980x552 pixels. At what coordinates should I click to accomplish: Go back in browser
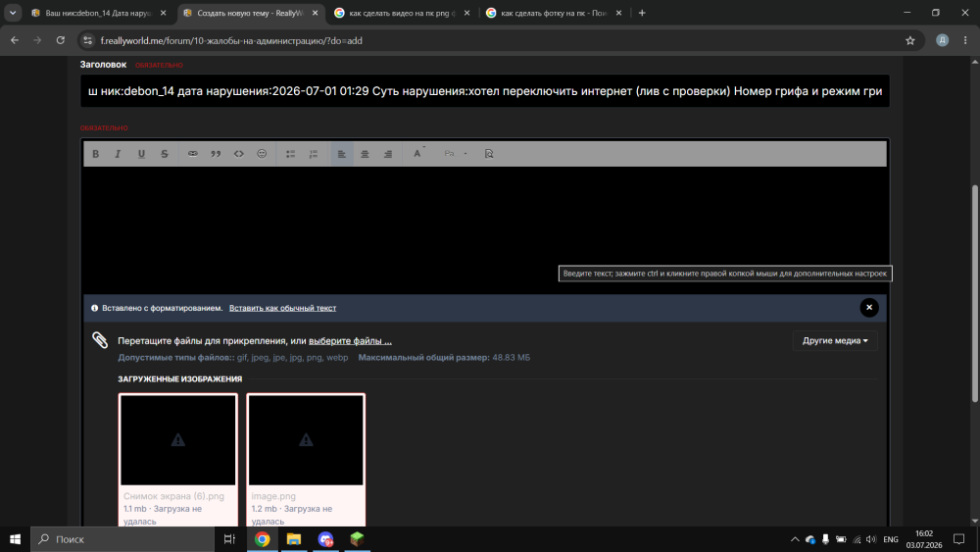15,40
